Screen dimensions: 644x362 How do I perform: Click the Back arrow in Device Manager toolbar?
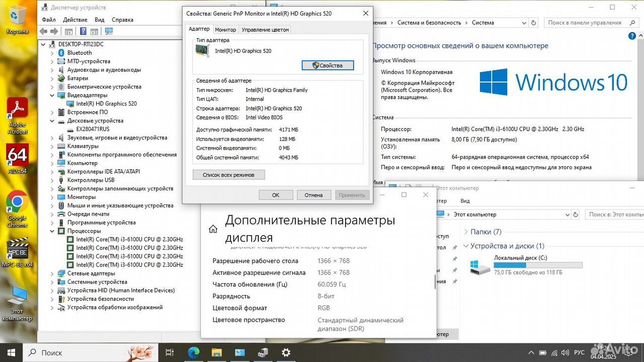pyautogui.click(x=43, y=31)
